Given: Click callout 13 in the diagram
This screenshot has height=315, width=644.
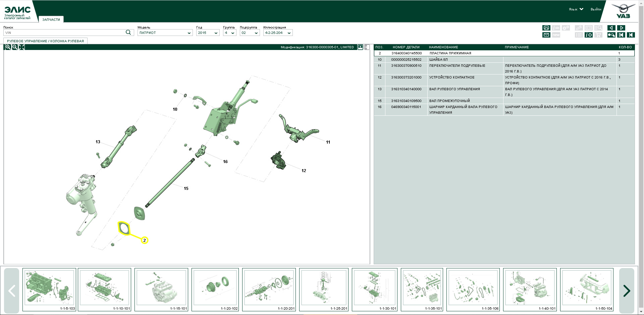Looking at the screenshot, I should click(98, 142).
